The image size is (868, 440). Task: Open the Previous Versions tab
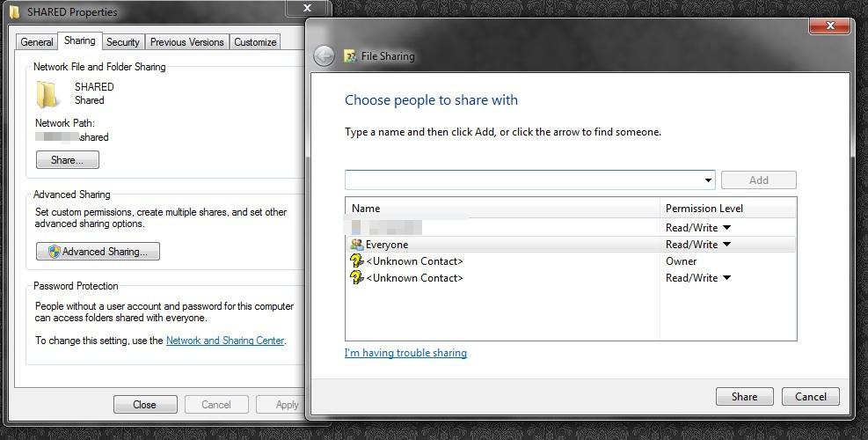tap(187, 41)
